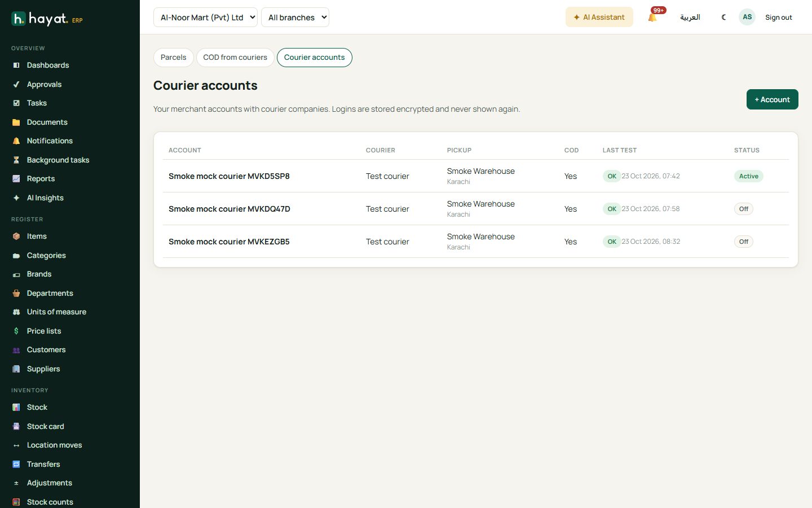Select the Categories icon

tap(16, 256)
